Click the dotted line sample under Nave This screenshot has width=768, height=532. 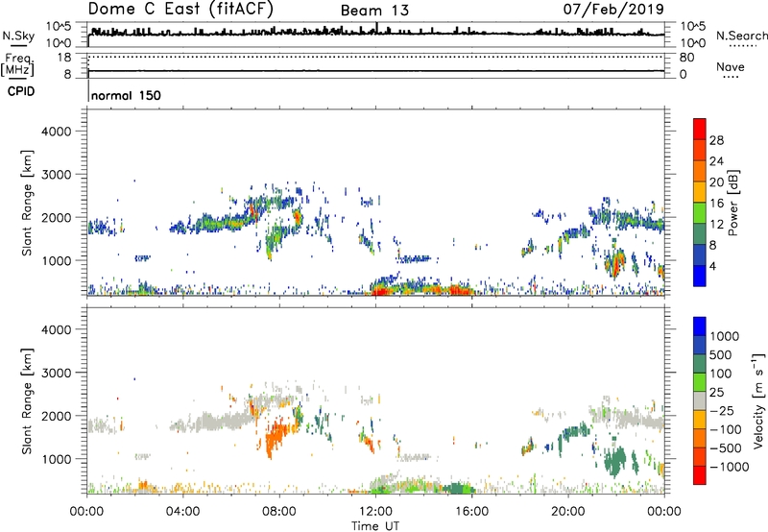pyautogui.click(x=731, y=77)
